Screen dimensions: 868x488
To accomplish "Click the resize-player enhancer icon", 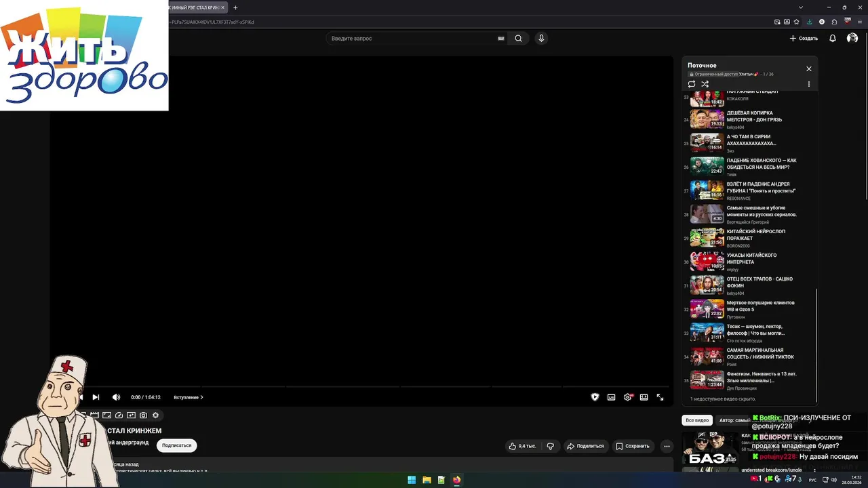I will (x=106, y=415).
